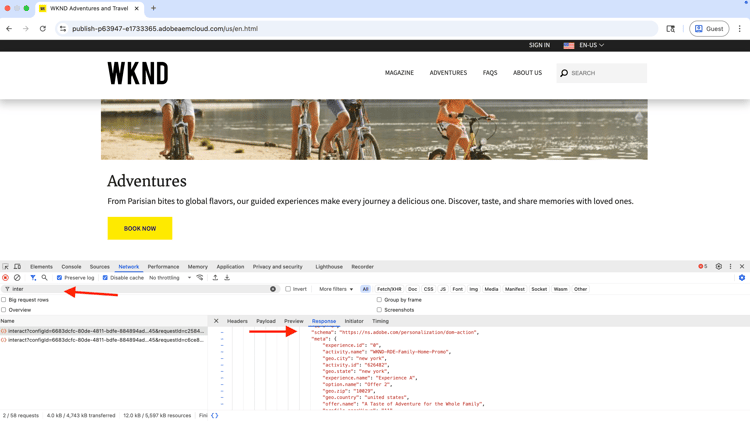
Task: Pretty-print response with the braces icon
Action: click(214, 415)
